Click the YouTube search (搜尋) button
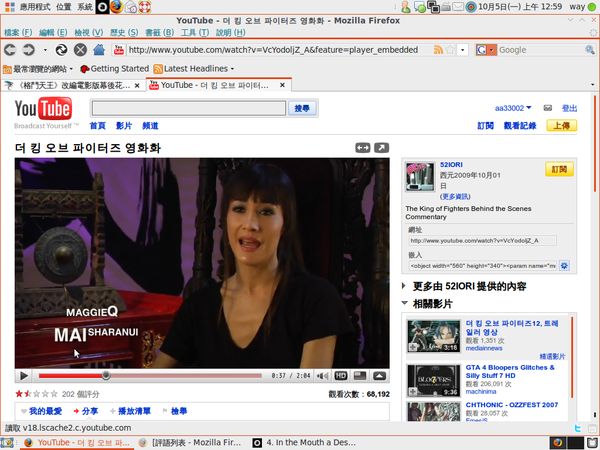The image size is (600, 450). point(302,108)
